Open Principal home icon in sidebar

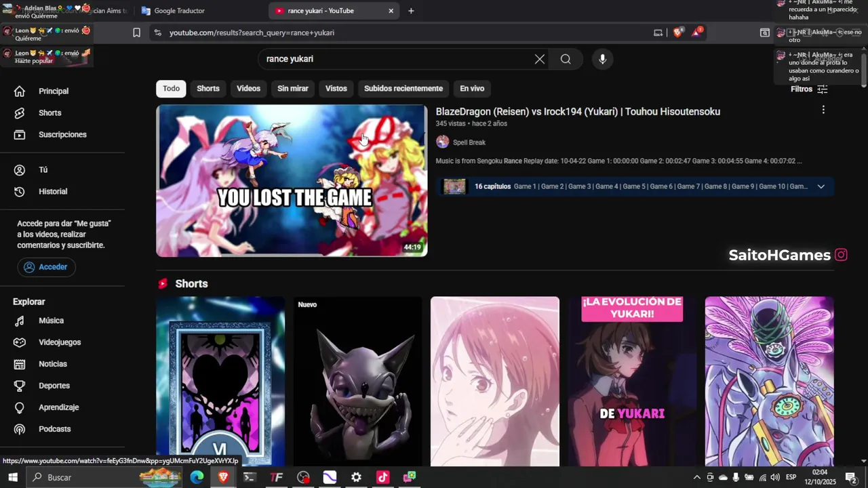pyautogui.click(x=20, y=91)
